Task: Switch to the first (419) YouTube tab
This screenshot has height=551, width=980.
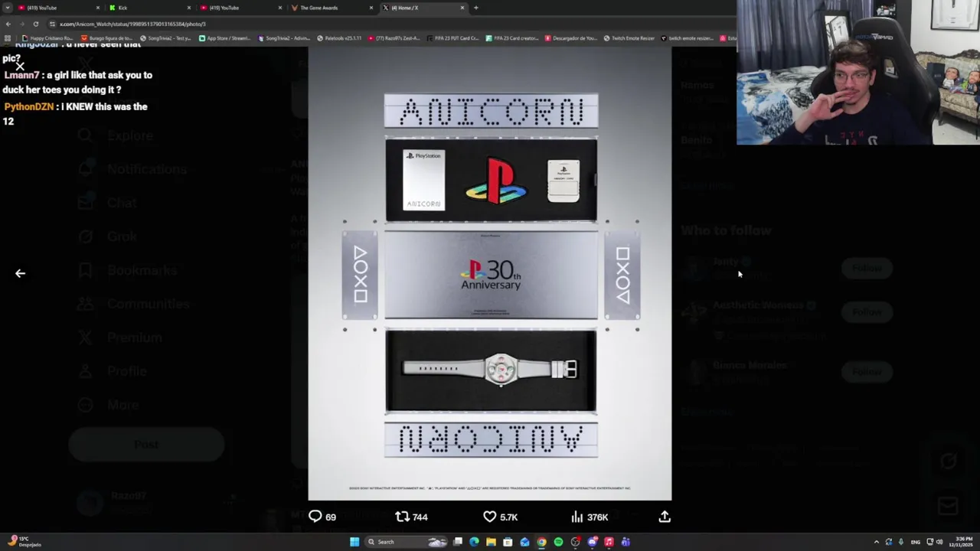Action: pos(57,8)
